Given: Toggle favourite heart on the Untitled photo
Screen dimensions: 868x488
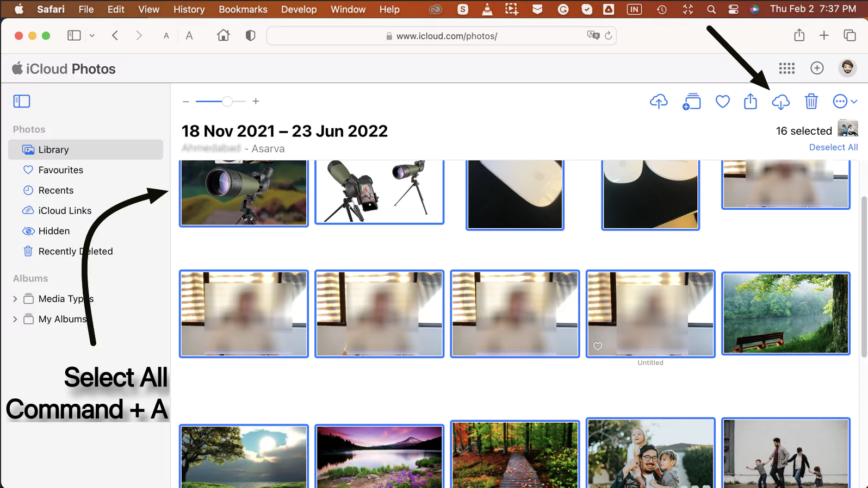Looking at the screenshot, I should tap(598, 346).
